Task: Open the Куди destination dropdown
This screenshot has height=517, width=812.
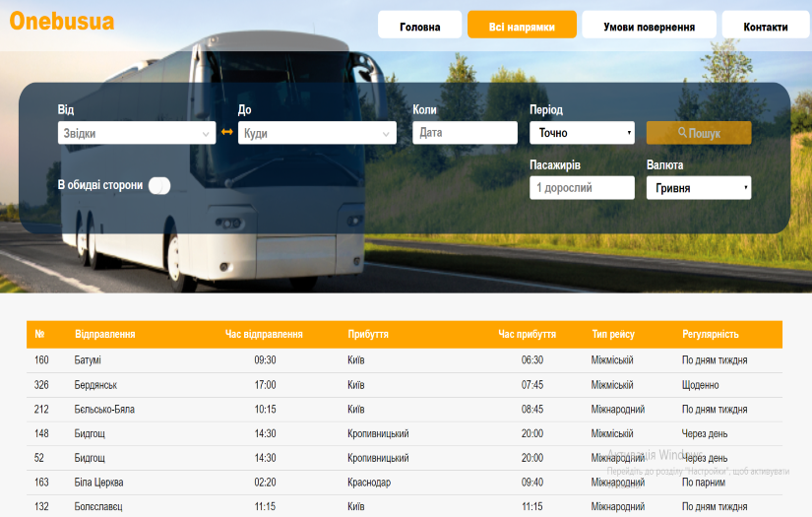Action: pos(317,133)
